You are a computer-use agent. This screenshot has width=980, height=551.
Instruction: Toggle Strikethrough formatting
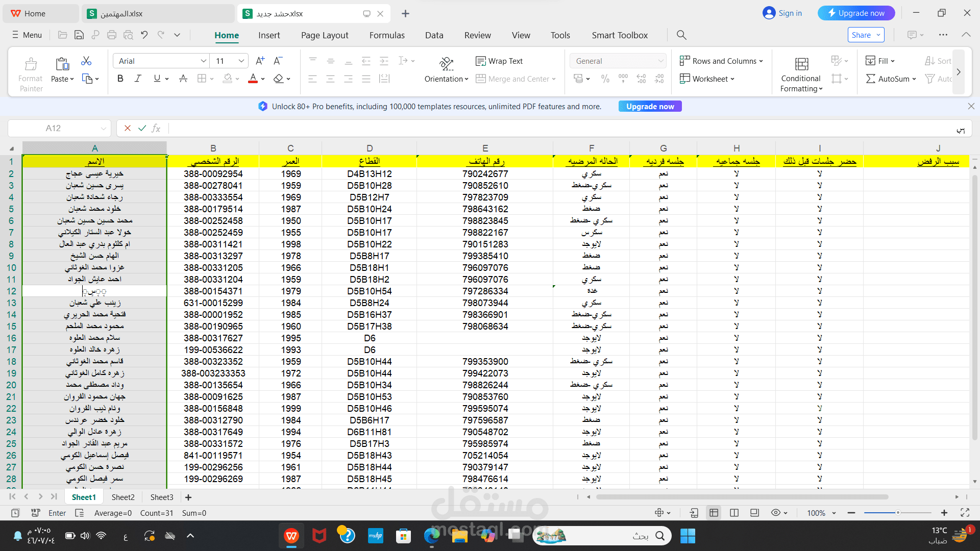(183, 79)
